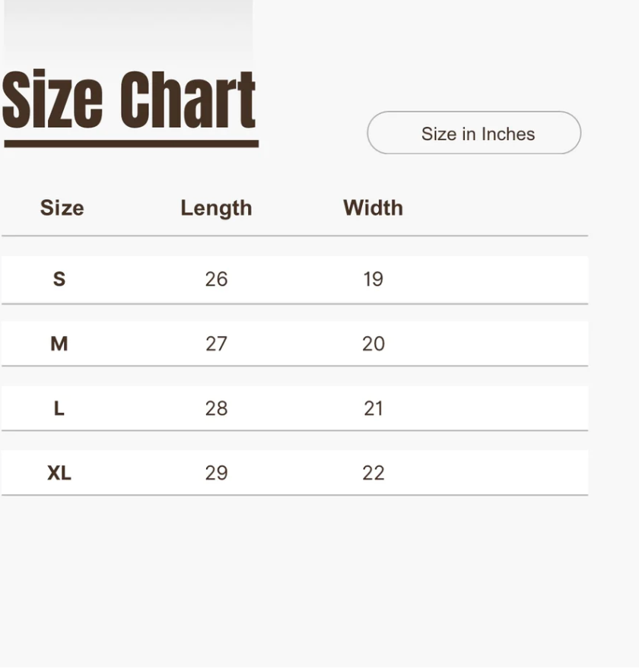Choose the M size row label
Viewport: 639px width, 672px height.
click(59, 344)
